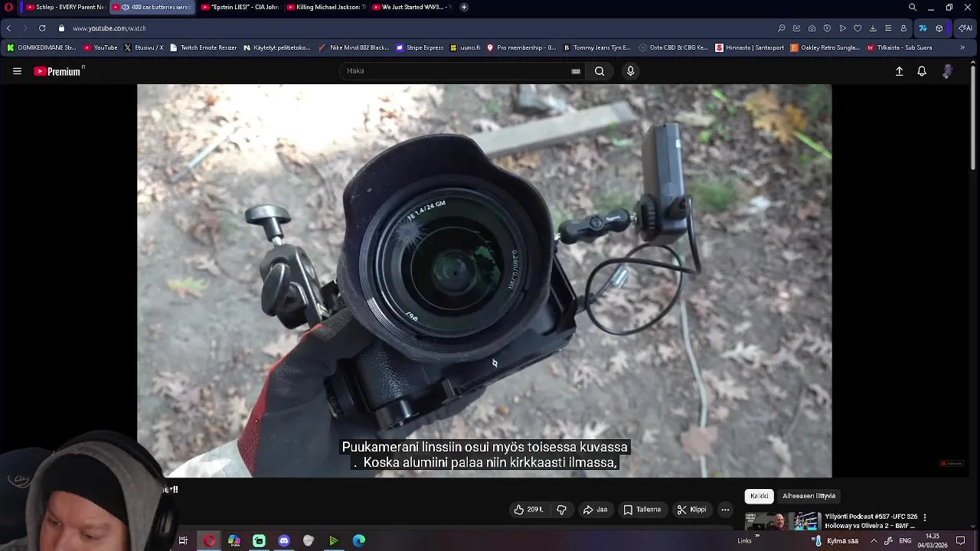
Task: Open the Opera menu logo
Action: (8, 7)
